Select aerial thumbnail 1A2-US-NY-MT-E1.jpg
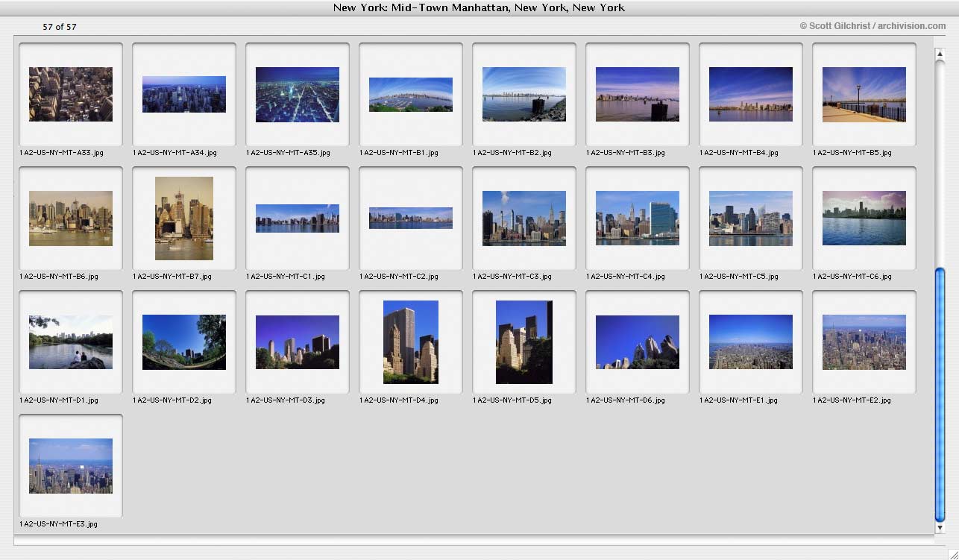959x560 pixels. (751, 342)
